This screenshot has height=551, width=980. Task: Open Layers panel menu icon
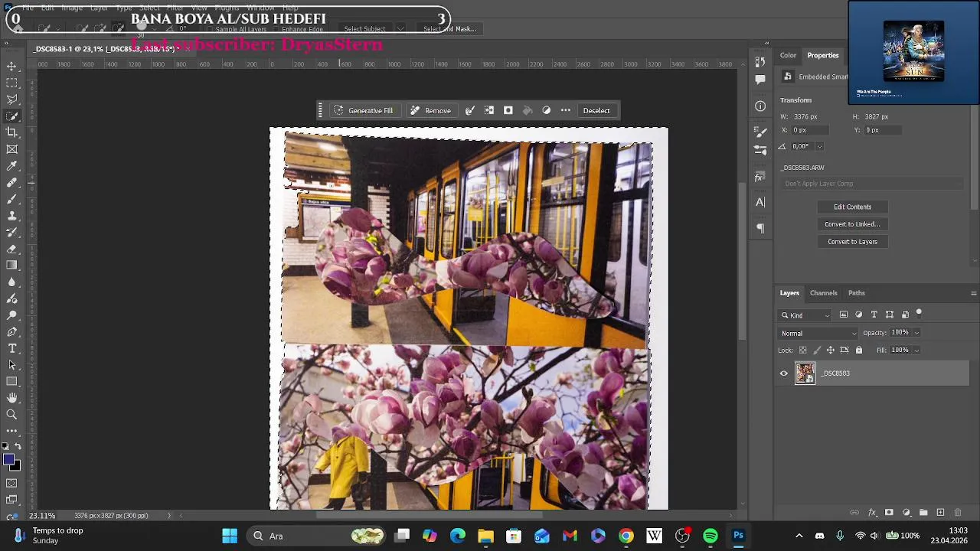tap(973, 293)
